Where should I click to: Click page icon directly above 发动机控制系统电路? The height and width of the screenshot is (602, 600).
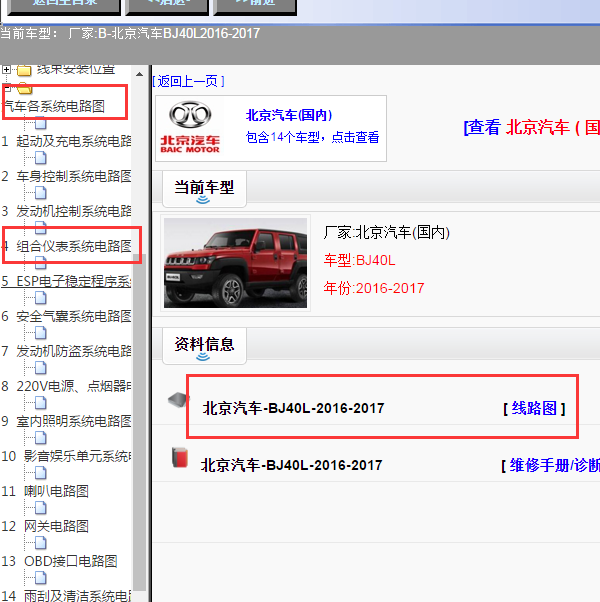pos(40,193)
